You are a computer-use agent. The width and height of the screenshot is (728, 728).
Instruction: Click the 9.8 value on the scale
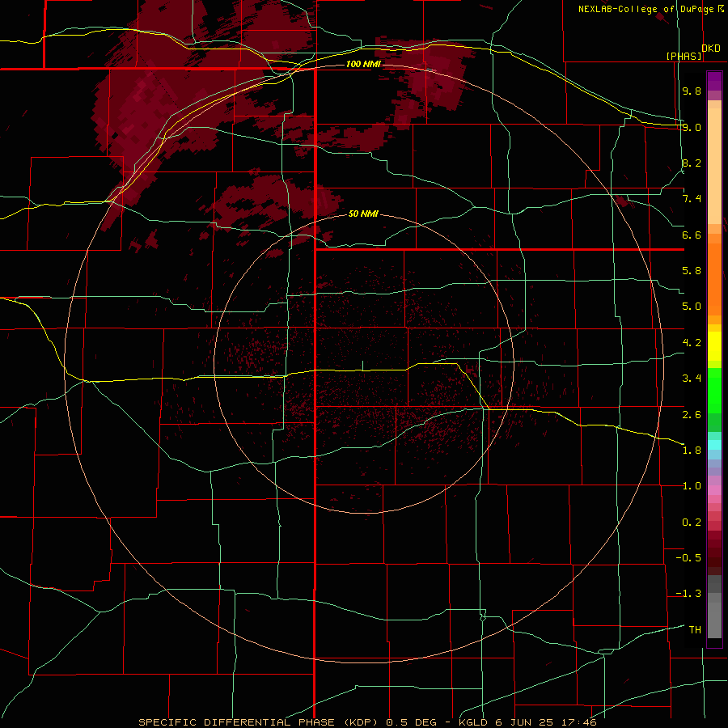pos(692,91)
